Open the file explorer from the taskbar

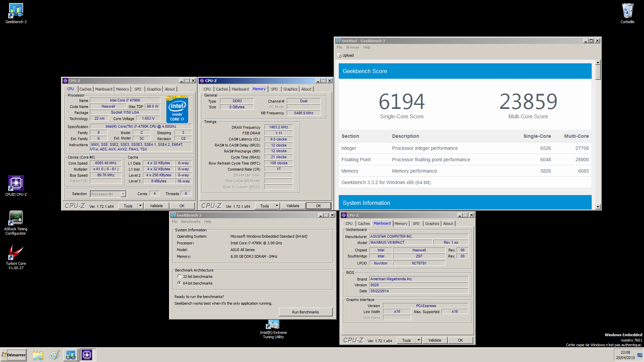click(38, 355)
